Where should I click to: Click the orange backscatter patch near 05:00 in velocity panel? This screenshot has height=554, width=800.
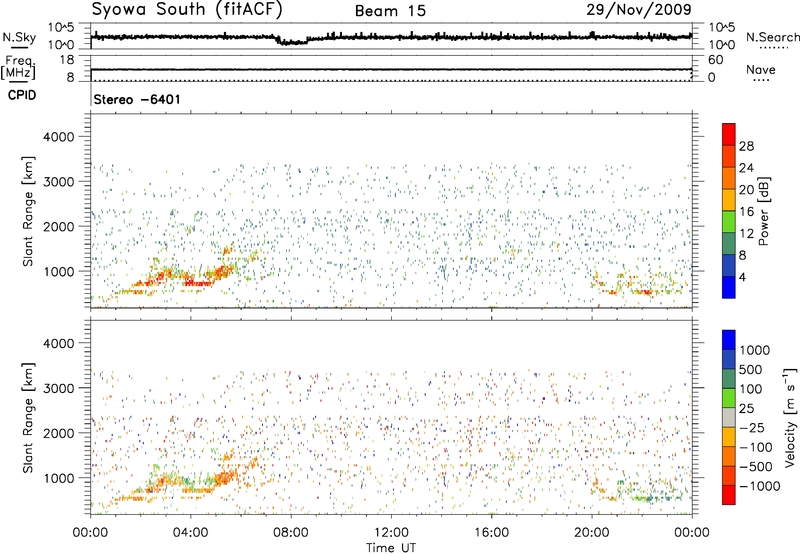224,477
